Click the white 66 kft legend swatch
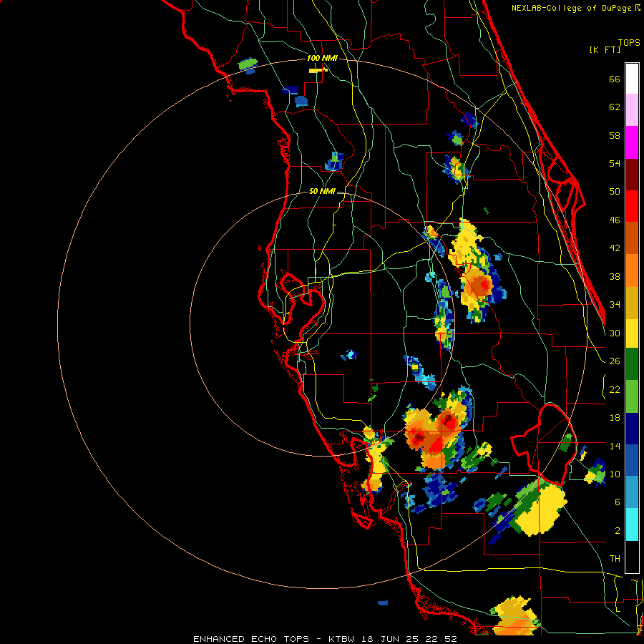The width and height of the screenshot is (644, 644). pos(632,79)
